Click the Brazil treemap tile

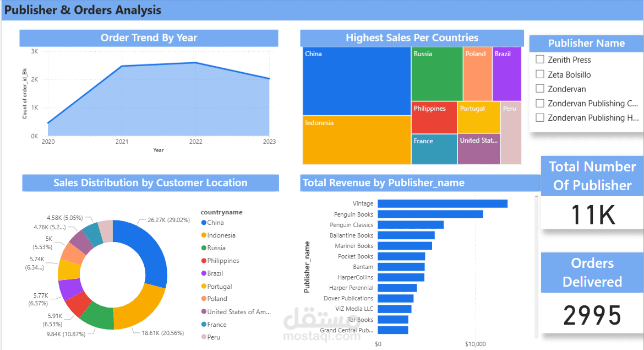[x=507, y=74]
